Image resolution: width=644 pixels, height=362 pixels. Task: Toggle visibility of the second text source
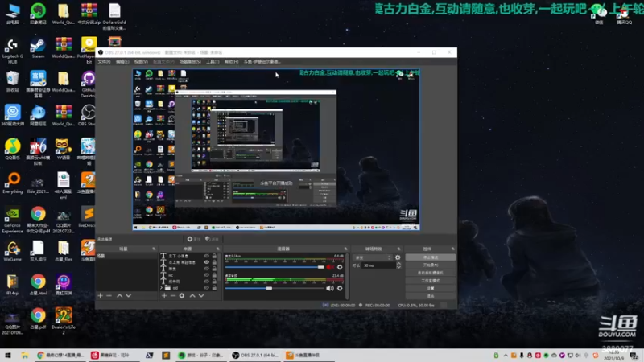click(207, 262)
